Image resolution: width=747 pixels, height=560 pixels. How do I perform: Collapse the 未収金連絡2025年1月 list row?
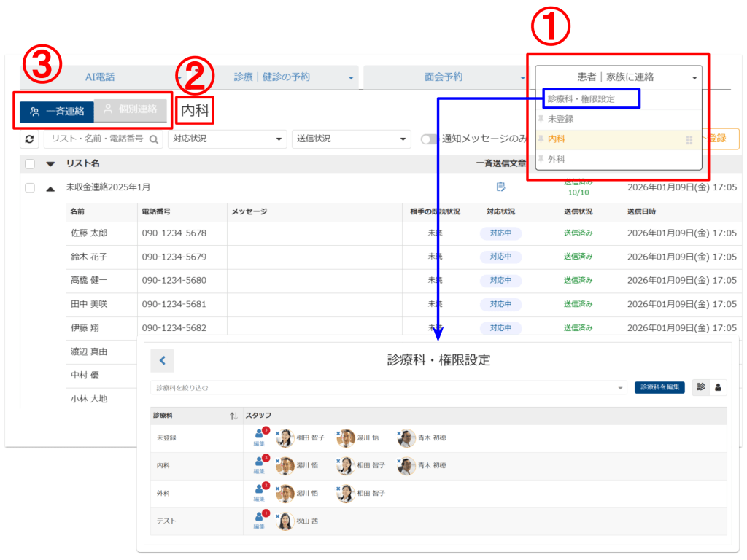coord(50,188)
